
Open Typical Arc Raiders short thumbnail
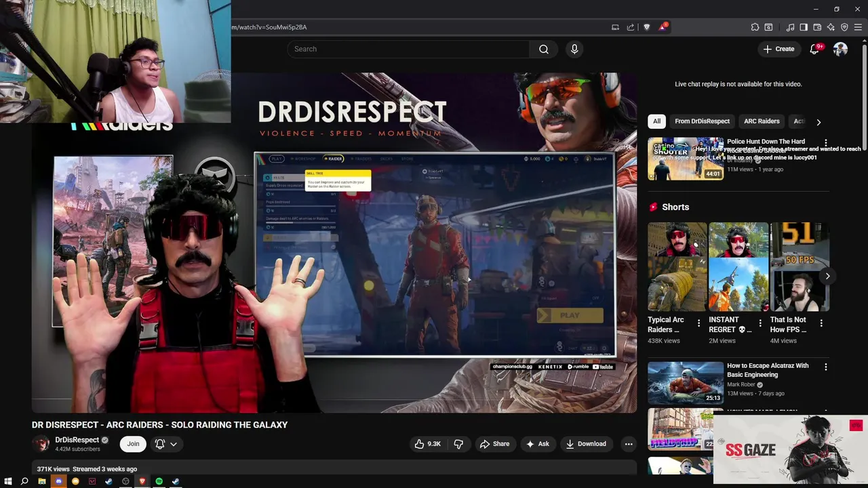coord(677,267)
